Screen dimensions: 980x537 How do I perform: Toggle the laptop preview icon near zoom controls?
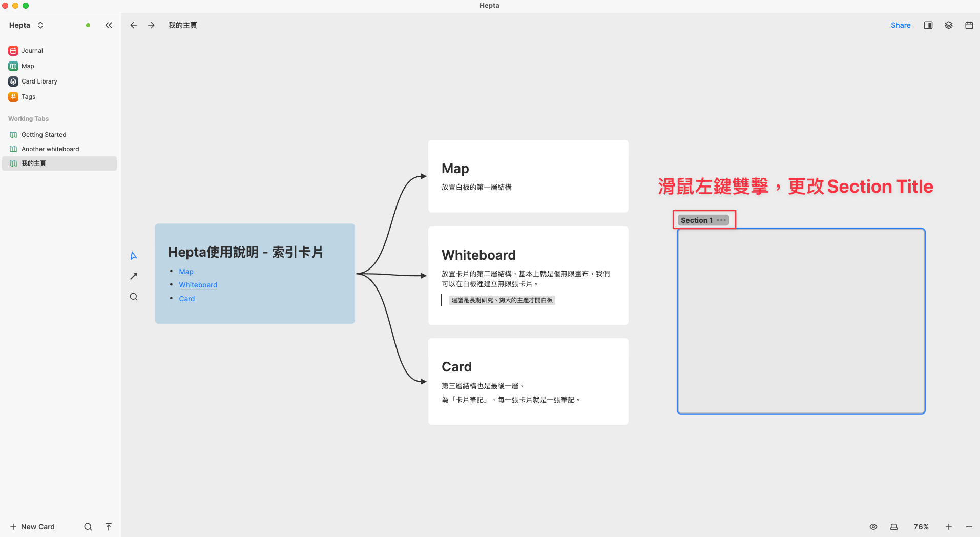[893, 526]
